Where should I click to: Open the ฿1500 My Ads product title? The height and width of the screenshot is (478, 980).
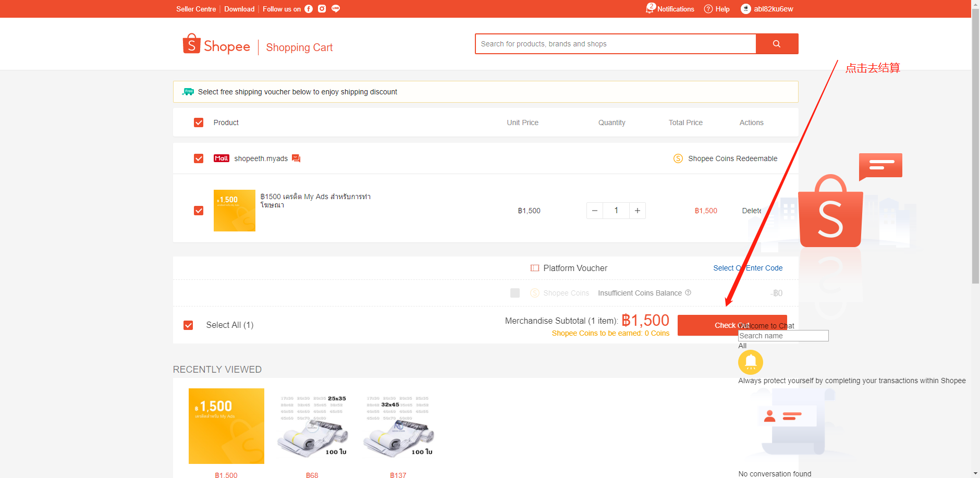click(x=315, y=201)
